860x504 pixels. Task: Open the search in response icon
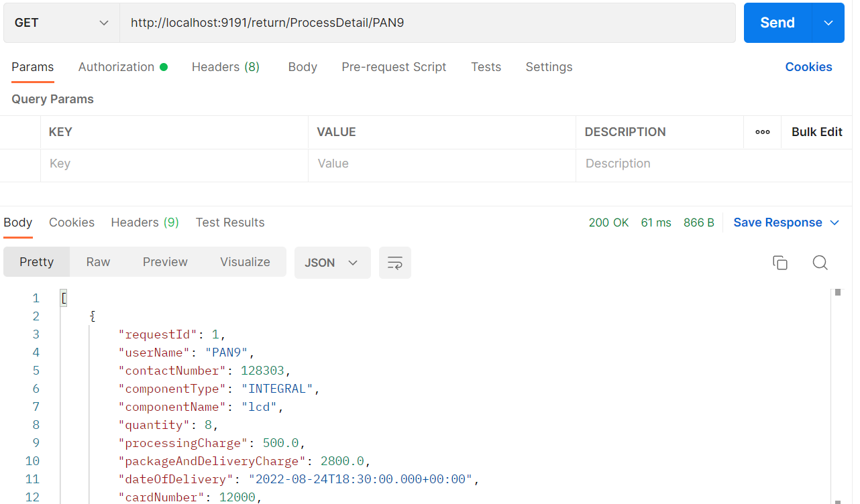(820, 263)
